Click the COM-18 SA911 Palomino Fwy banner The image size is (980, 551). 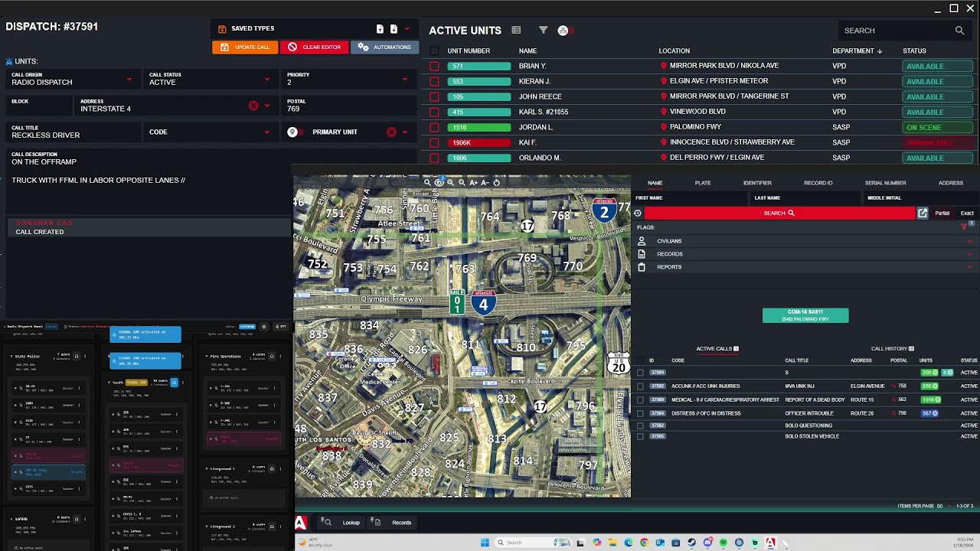805,315
